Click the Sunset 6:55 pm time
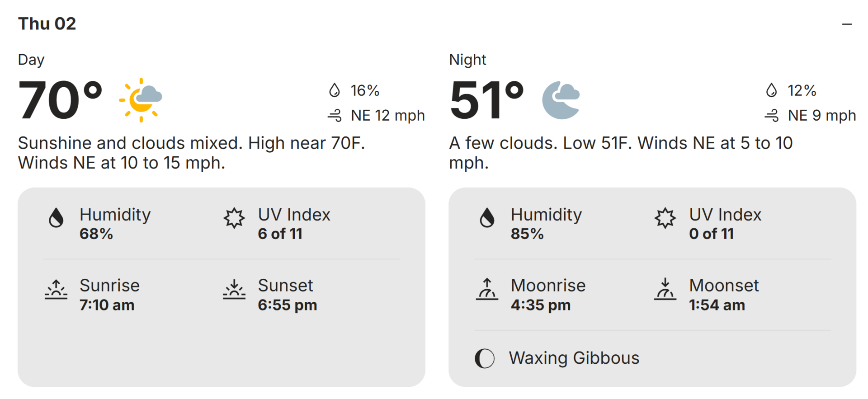This screenshot has height=399, width=868. [x=288, y=305]
